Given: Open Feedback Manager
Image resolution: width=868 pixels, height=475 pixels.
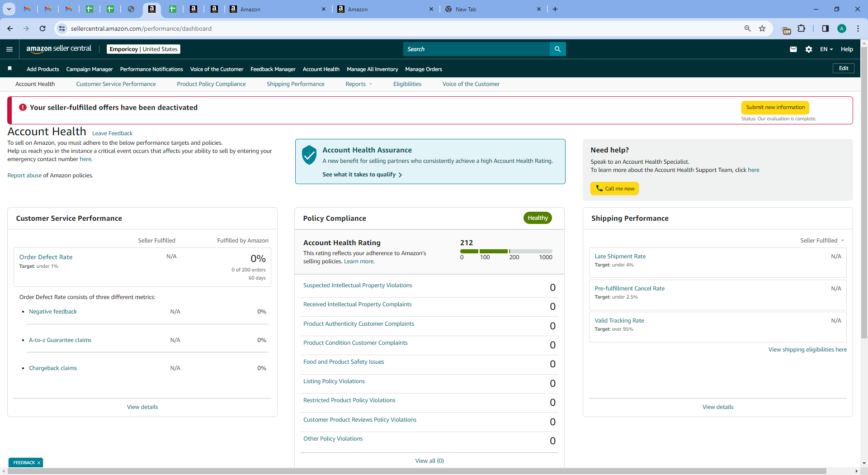Looking at the screenshot, I should point(273,69).
